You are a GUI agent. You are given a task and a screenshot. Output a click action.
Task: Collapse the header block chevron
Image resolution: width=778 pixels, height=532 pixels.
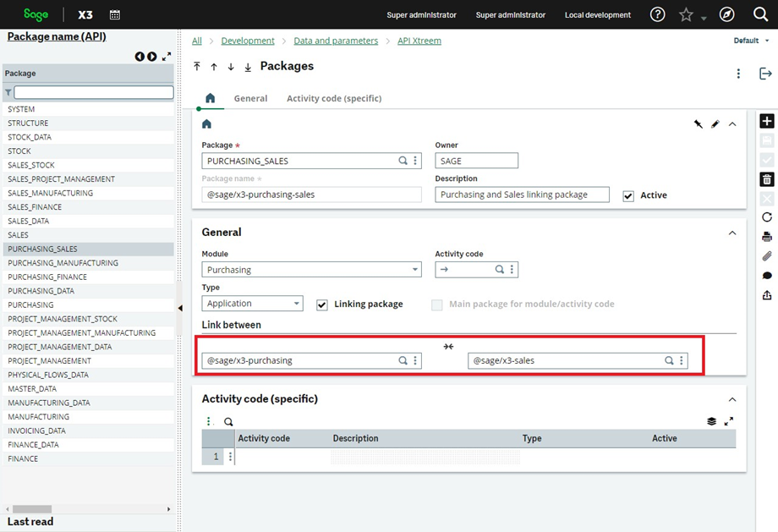point(732,124)
